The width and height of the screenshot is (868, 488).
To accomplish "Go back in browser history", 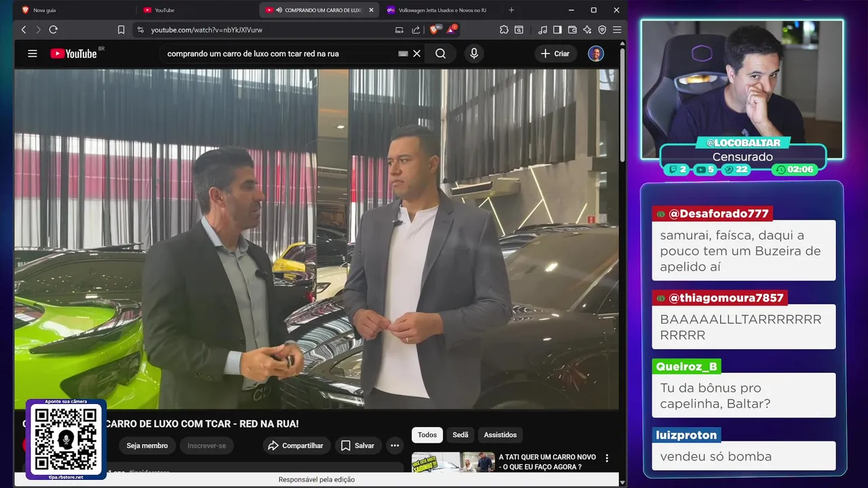I will pos(24,30).
